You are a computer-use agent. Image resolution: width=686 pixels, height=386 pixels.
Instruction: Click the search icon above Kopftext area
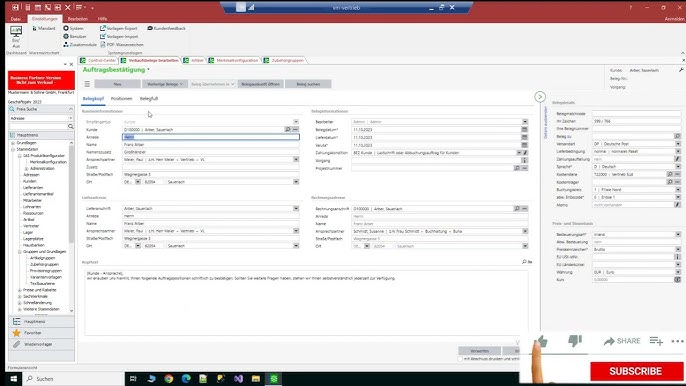(x=524, y=262)
